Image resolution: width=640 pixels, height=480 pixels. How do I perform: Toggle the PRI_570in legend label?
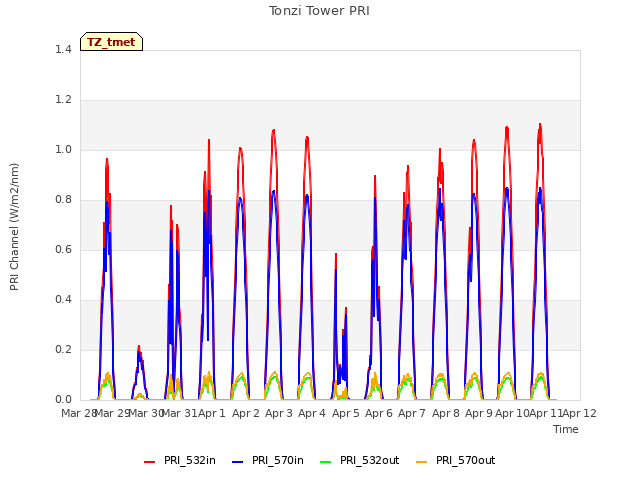click(x=278, y=460)
